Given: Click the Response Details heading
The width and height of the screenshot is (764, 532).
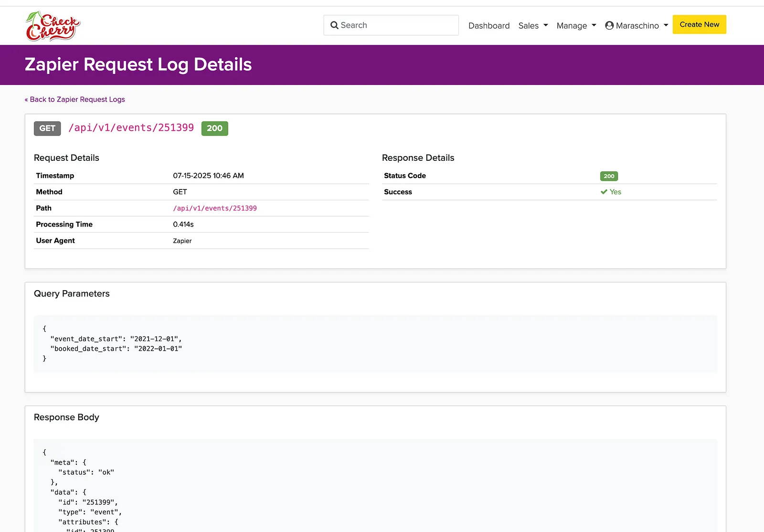Looking at the screenshot, I should point(418,158).
